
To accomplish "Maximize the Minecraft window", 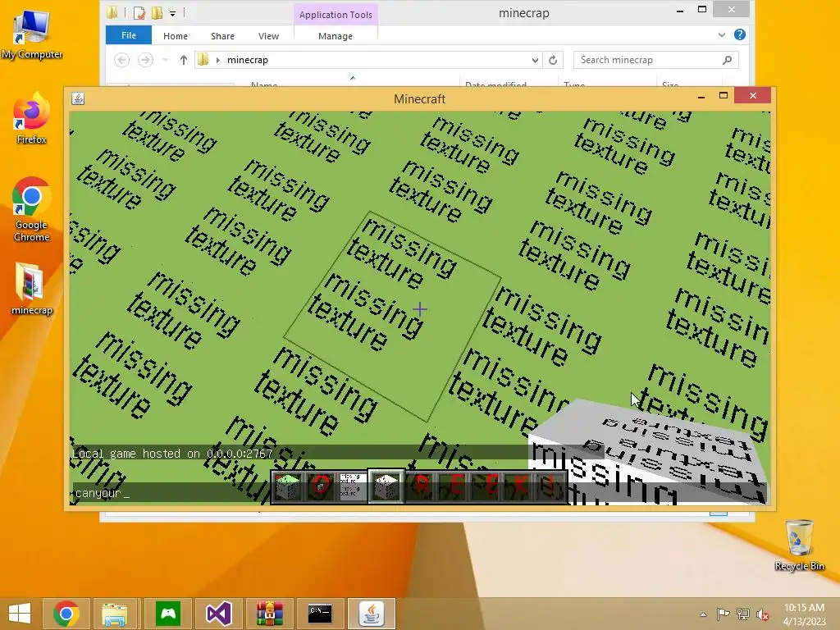I will point(724,95).
